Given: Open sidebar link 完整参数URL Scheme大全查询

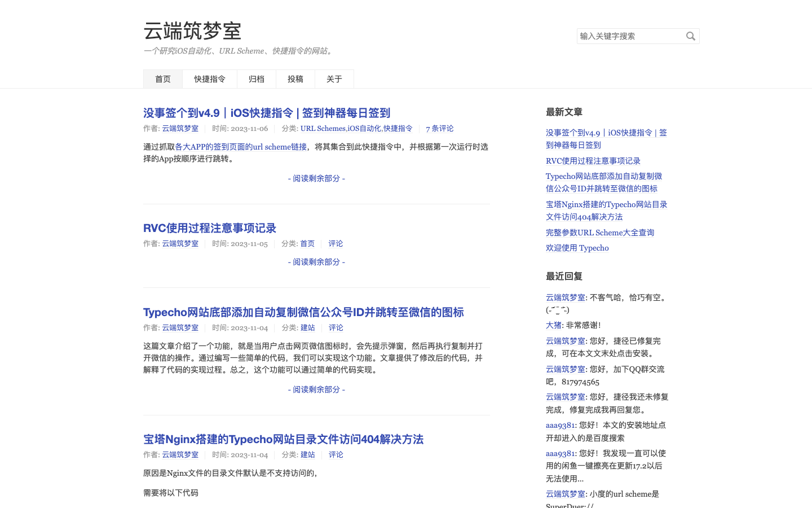Looking at the screenshot, I should tap(600, 233).
